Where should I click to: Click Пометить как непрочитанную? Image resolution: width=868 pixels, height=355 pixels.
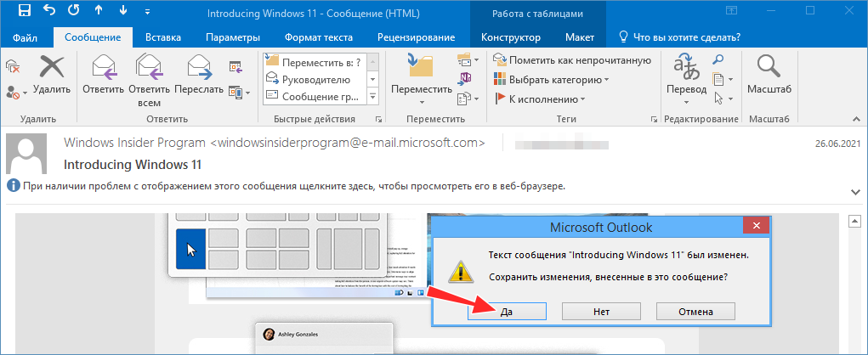pos(572,59)
